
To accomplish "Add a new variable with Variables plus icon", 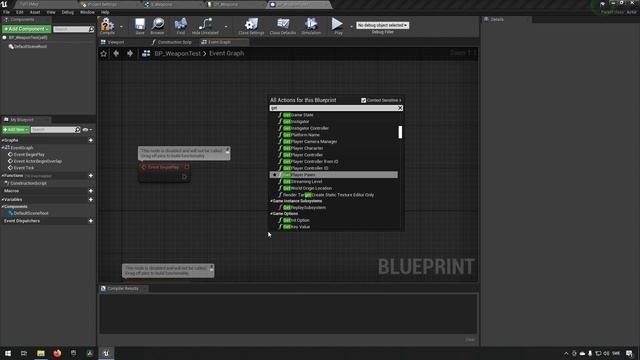I will click(x=91, y=200).
